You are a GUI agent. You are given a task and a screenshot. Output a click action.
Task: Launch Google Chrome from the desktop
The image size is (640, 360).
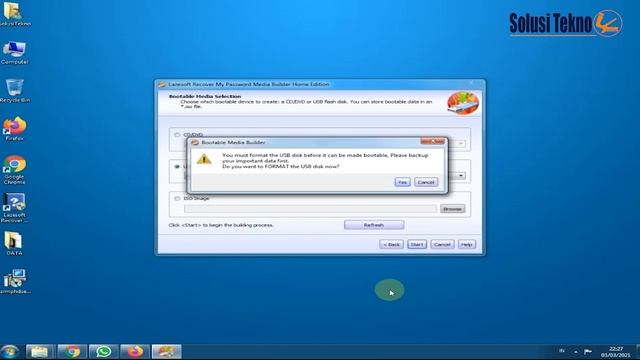(14, 170)
